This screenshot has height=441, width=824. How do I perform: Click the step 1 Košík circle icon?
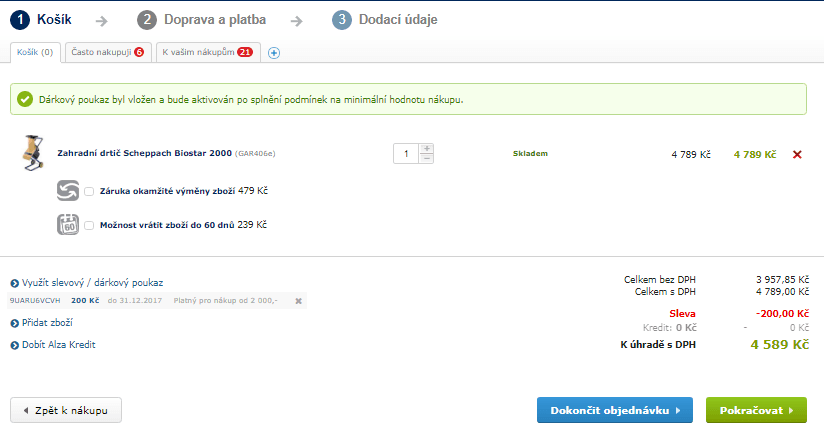[20, 20]
